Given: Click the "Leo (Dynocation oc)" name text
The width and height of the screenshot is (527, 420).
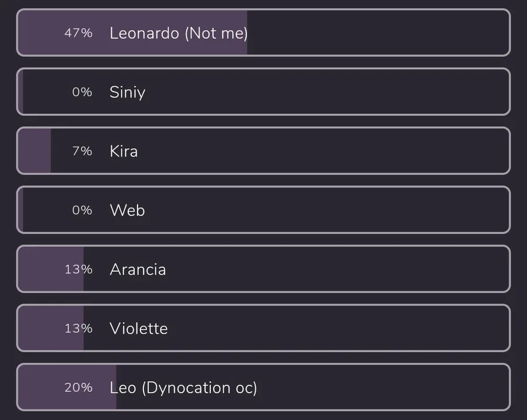Looking at the screenshot, I should (x=183, y=388).
